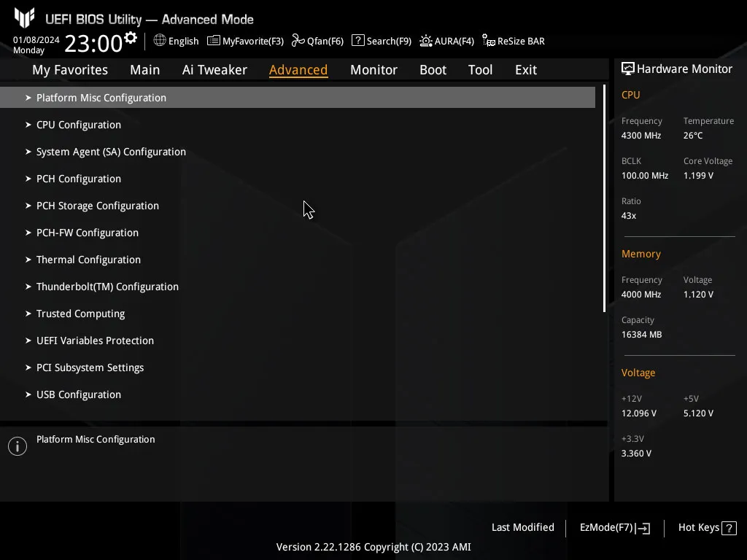The width and height of the screenshot is (747, 560).
Task: Open Search(F9) tool
Action: pyautogui.click(x=381, y=41)
